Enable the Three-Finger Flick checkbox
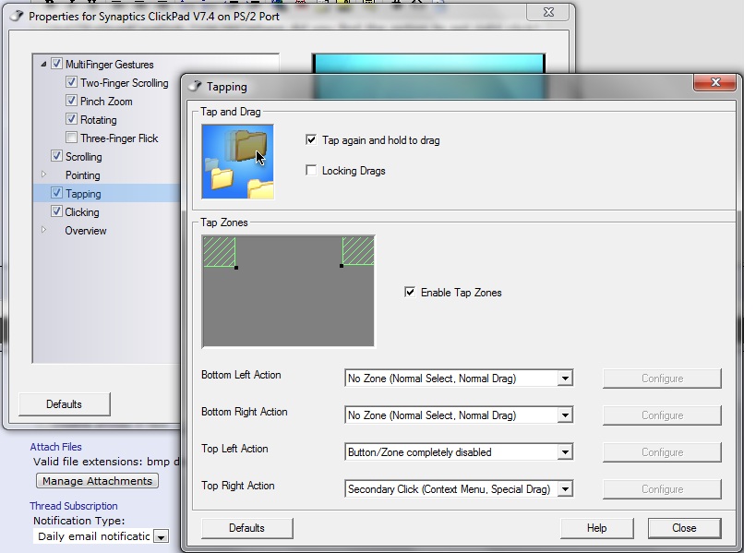The image size is (756, 553). 71,138
